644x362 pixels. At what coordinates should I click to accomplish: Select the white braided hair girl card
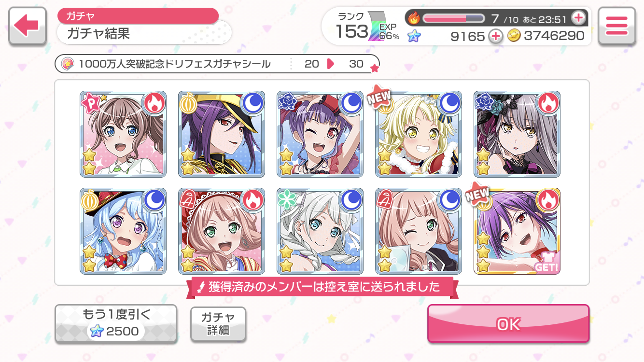pos(320,231)
